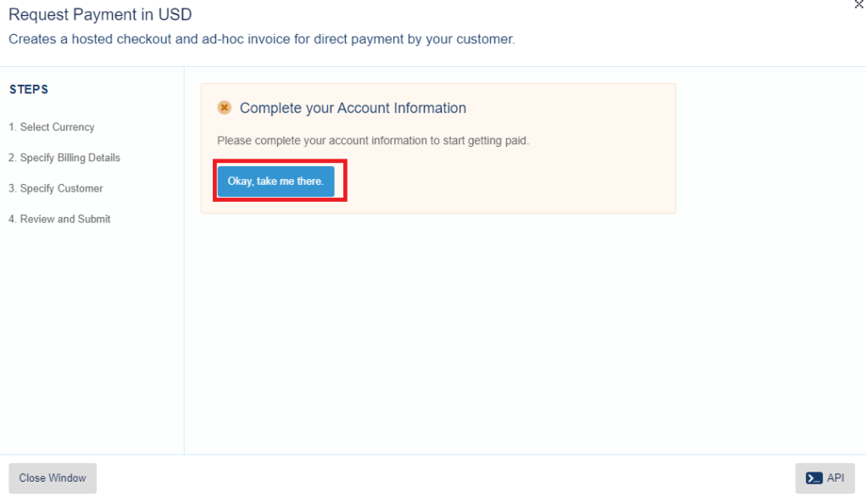
Task: Click the hosted checkout description subtitle
Action: (x=261, y=39)
